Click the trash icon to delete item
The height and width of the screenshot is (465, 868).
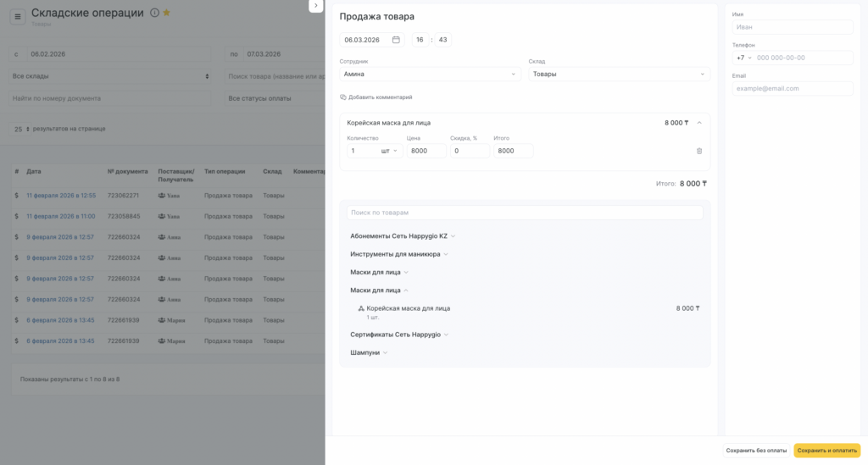pyautogui.click(x=699, y=151)
